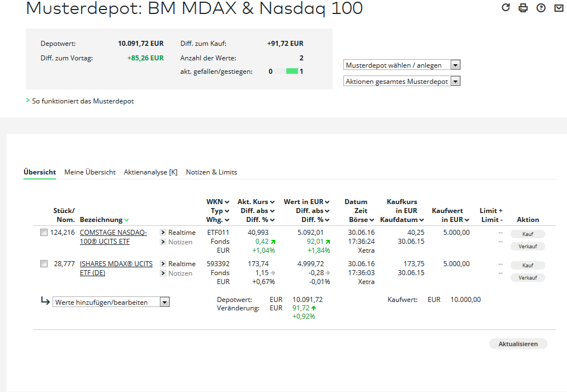Screen dimensions: 567x392
Task: Click quantity 124,216 in Stück column
Action: tap(62, 233)
